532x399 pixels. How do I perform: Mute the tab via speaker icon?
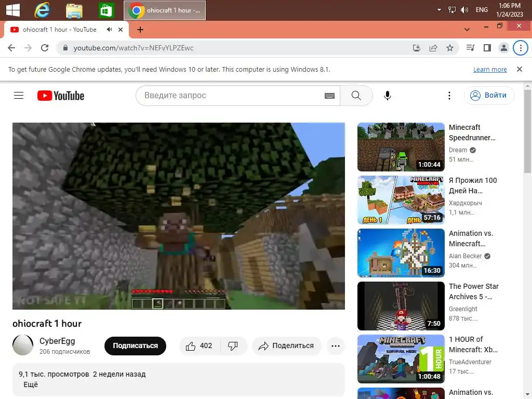109,30
